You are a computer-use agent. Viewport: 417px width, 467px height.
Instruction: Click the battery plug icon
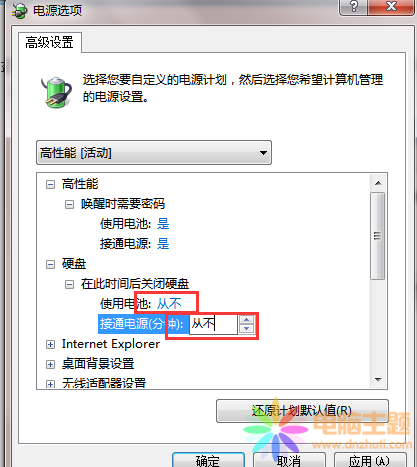coord(56,92)
